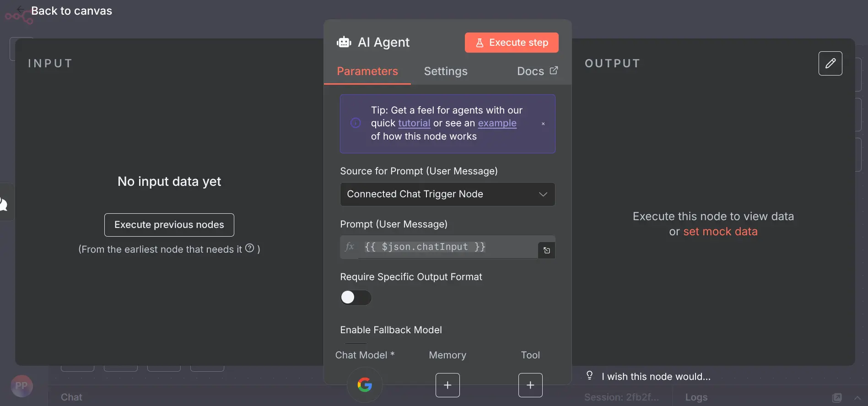Open Docs external link
Screen dimensions: 868x406
coord(537,71)
